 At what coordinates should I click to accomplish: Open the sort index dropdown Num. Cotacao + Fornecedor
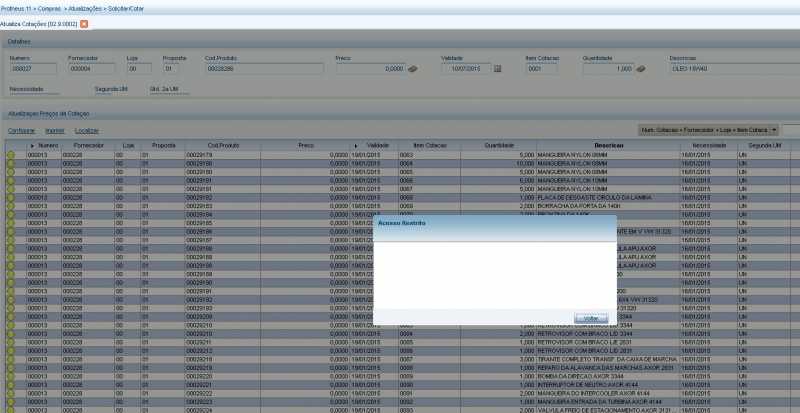[x=708, y=130]
